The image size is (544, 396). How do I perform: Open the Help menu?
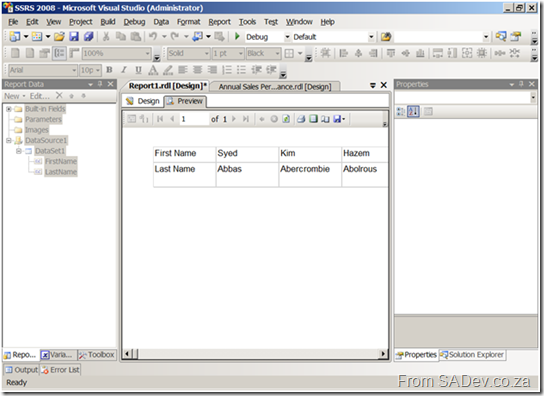coord(327,22)
